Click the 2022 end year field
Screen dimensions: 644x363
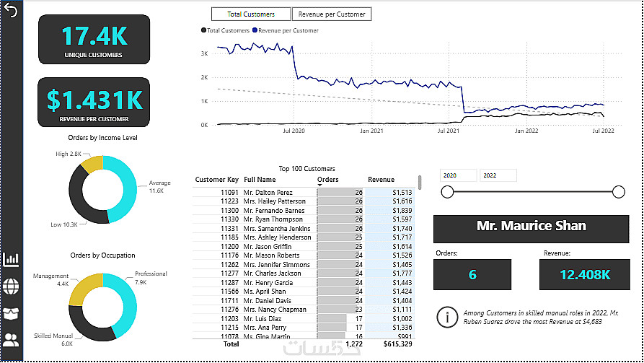498,175
